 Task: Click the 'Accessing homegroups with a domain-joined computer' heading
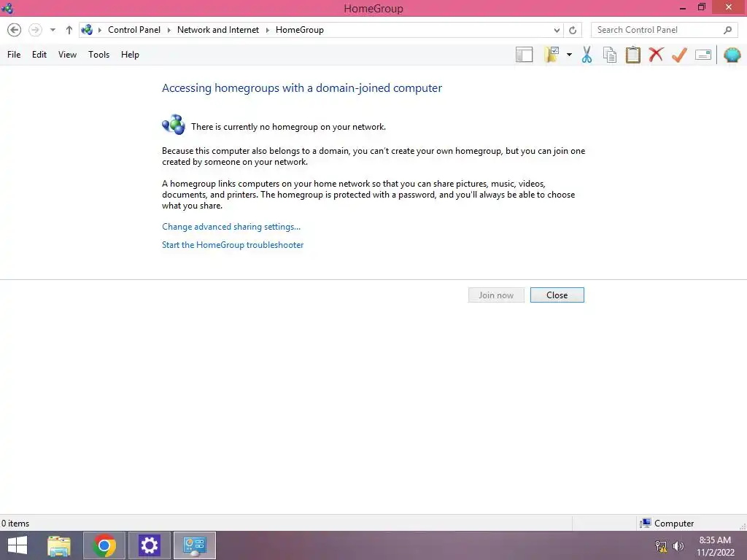(302, 88)
